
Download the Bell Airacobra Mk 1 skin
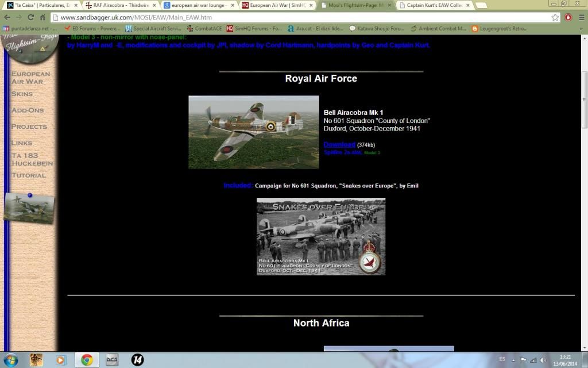pyautogui.click(x=339, y=144)
